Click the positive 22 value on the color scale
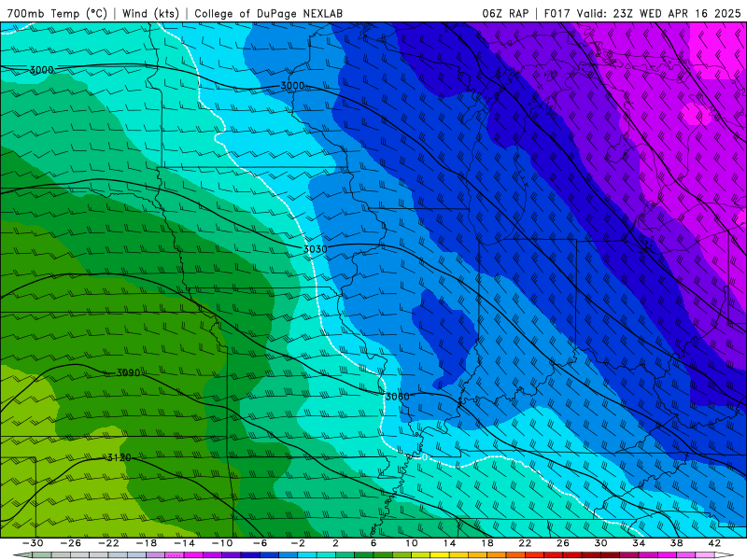Image resolution: width=747 pixels, height=560 pixels. pos(525,543)
